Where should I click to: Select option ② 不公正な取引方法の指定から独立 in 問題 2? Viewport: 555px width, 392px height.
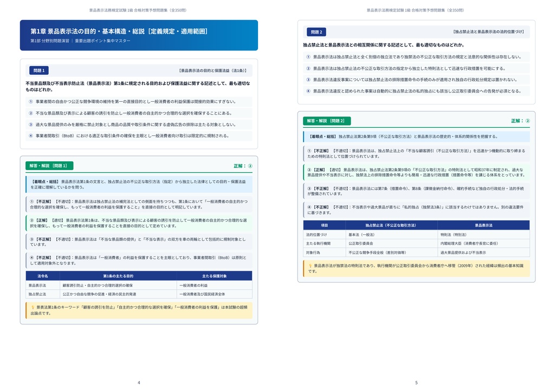[416, 68]
